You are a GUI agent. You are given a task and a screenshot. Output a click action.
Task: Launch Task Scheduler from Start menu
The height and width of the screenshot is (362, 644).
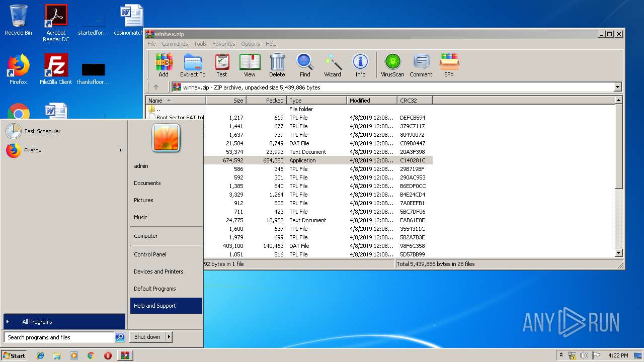(x=63, y=131)
